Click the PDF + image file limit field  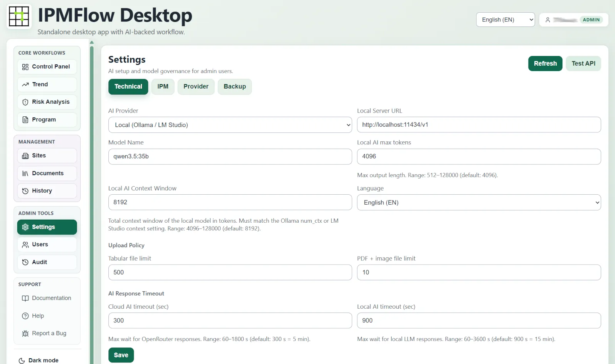click(479, 273)
